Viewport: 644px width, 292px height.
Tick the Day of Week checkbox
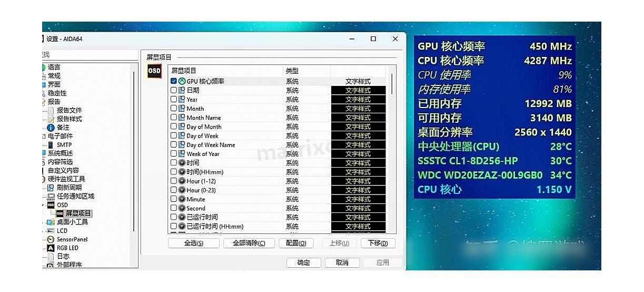(174, 135)
